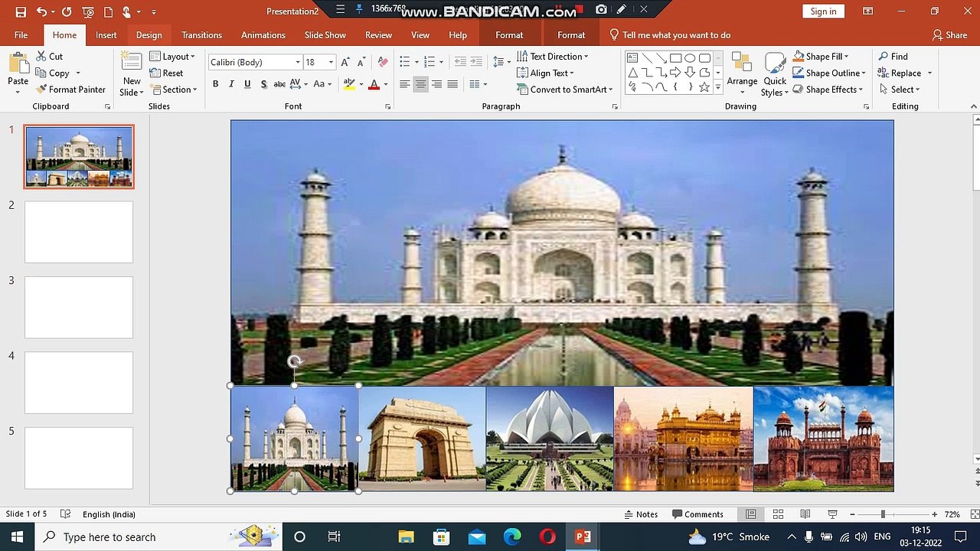Click the Increase List Level icon
Viewport: 980px width, 551px height.
(478, 62)
